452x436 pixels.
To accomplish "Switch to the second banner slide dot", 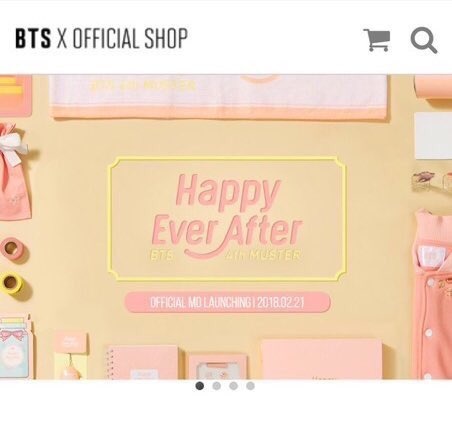I will point(217,386).
